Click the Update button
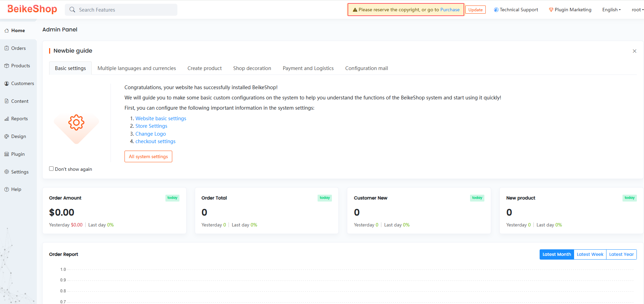This screenshot has height=304, width=644. point(475,10)
